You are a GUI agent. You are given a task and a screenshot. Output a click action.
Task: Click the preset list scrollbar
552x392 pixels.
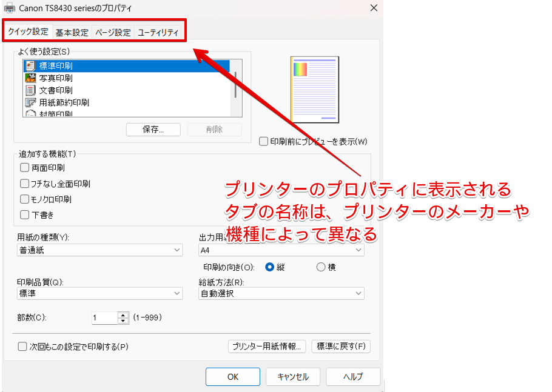pos(234,85)
